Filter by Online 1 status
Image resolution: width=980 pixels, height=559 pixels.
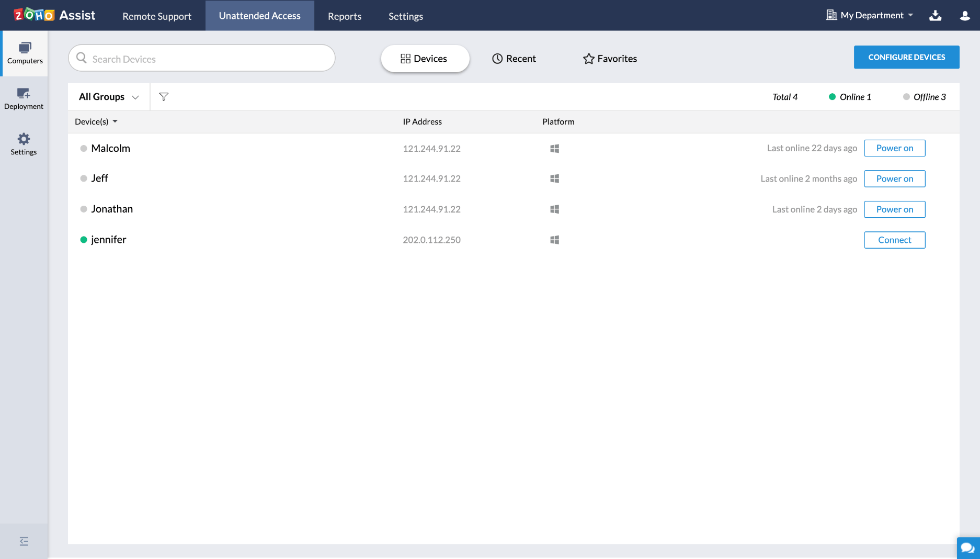(x=850, y=97)
